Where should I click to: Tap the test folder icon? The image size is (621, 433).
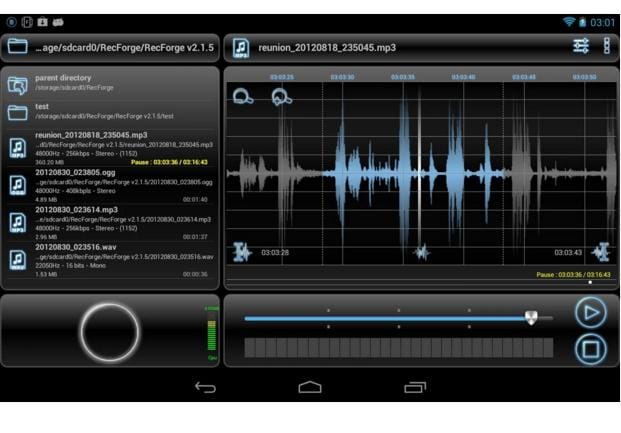[x=17, y=112]
